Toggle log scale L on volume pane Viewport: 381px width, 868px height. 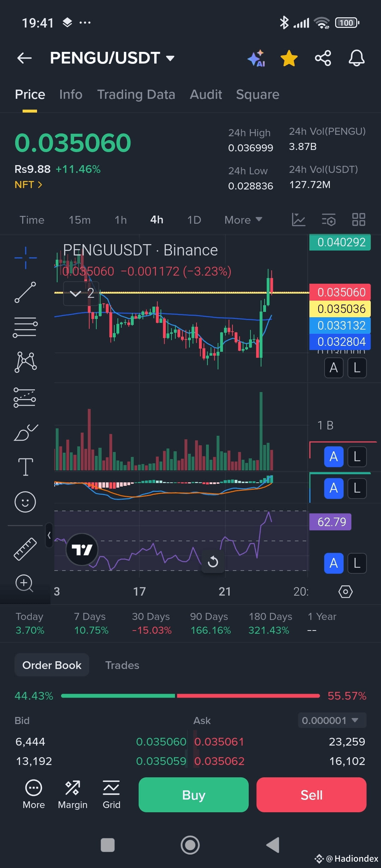pyautogui.click(x=357, y=457)
